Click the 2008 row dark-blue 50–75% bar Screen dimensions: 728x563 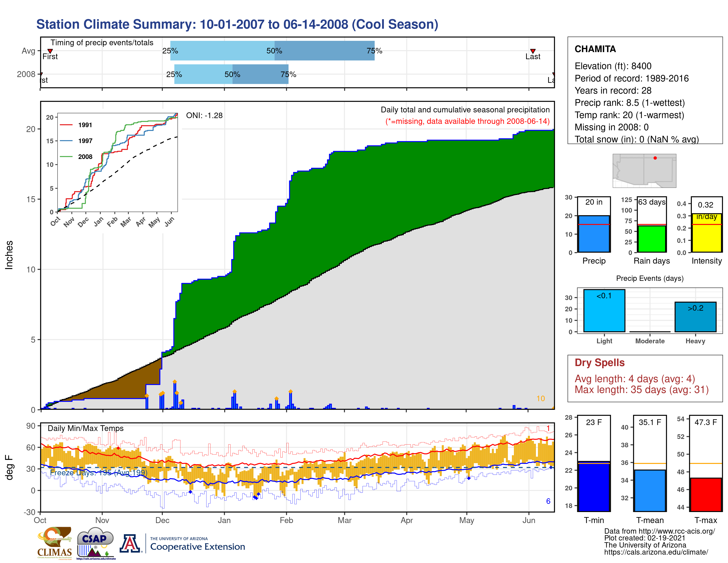point(260,74)
